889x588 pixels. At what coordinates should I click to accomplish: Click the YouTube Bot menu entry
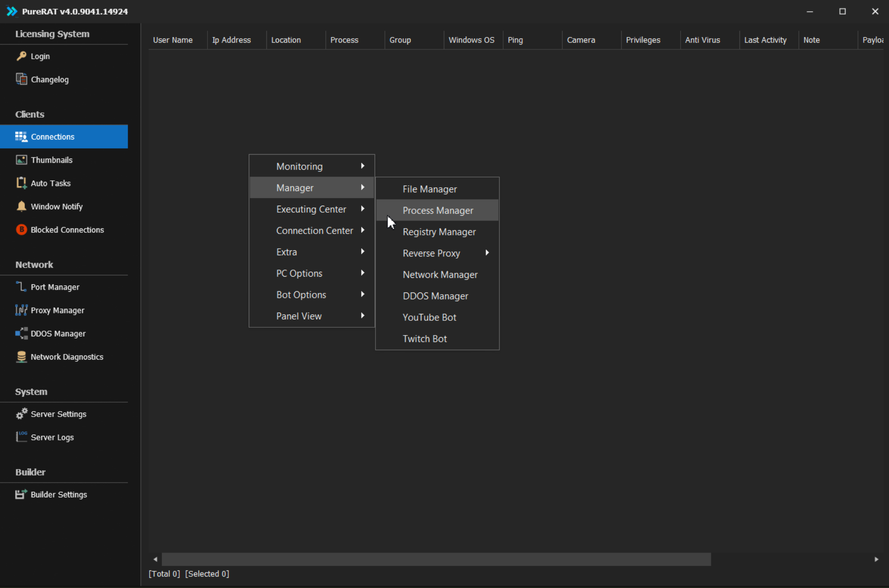(437, 317)
